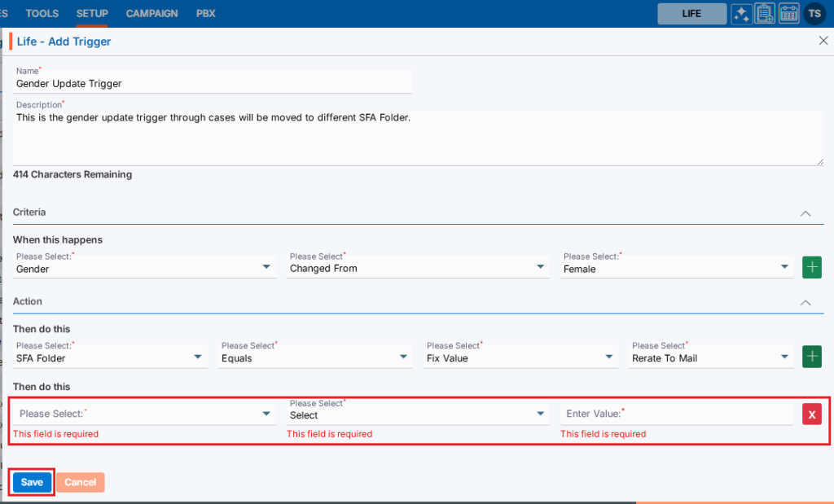Collapse the Criteria section
834x504 pixels.
click(x=805, y=213)
